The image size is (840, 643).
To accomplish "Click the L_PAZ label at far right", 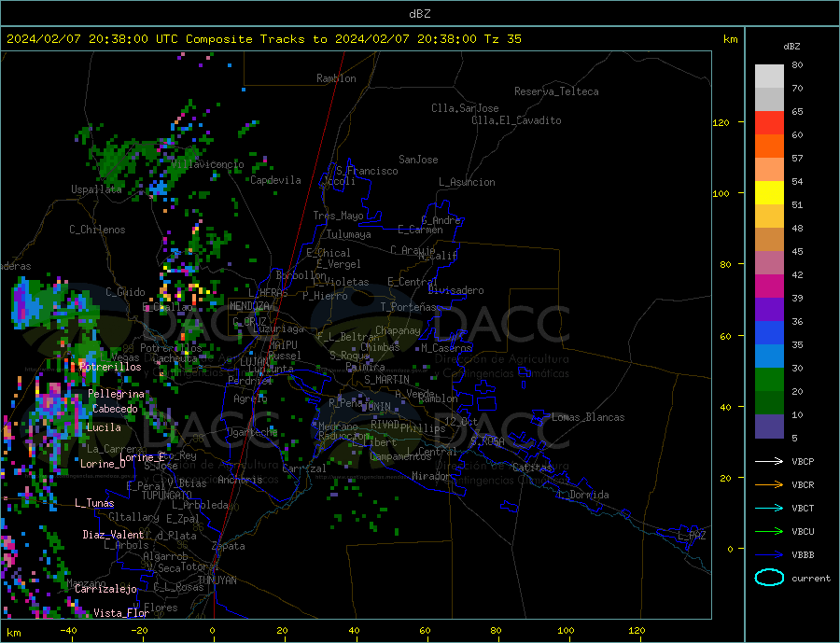I will click(x=692, y=536).
